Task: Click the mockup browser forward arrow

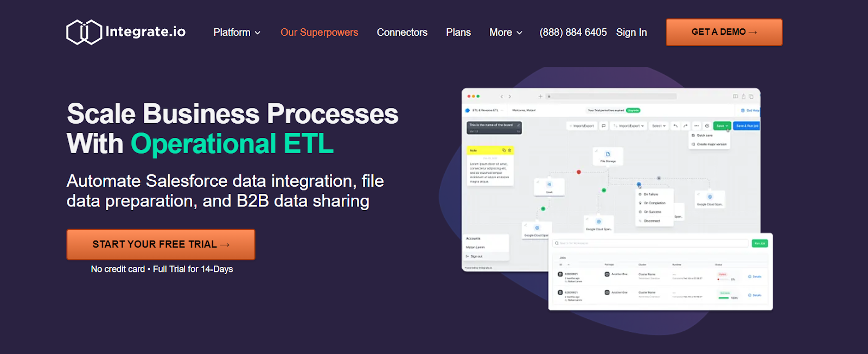Action: click(x=510, y=96)
